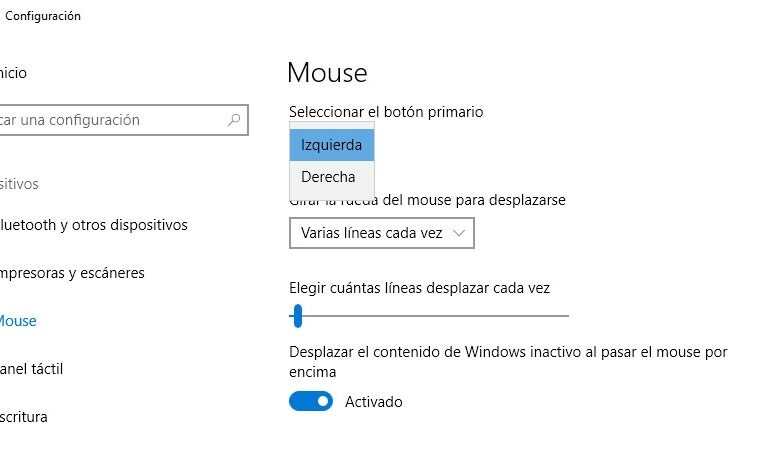Select the Mouse entry in the sidebar
780x450 pixels.
coord(18,321)
